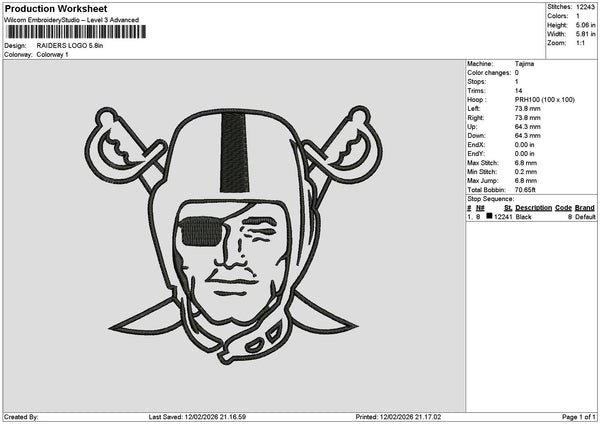Click the Max Jump value 6.8 mm

(x=526, y=181)
